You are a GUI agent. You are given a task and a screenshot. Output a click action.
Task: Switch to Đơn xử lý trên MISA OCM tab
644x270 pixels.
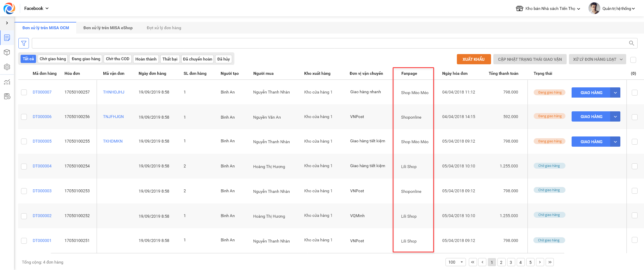coord(46,28)
